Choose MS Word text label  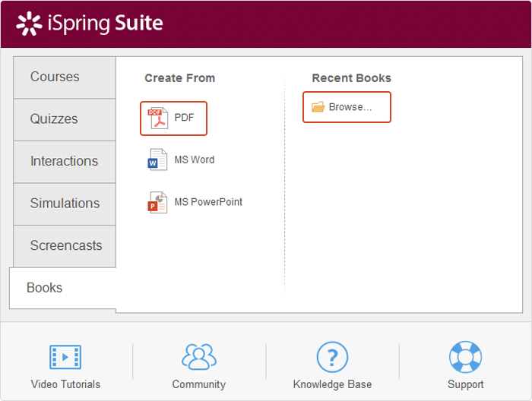click(x=195, y=160)
